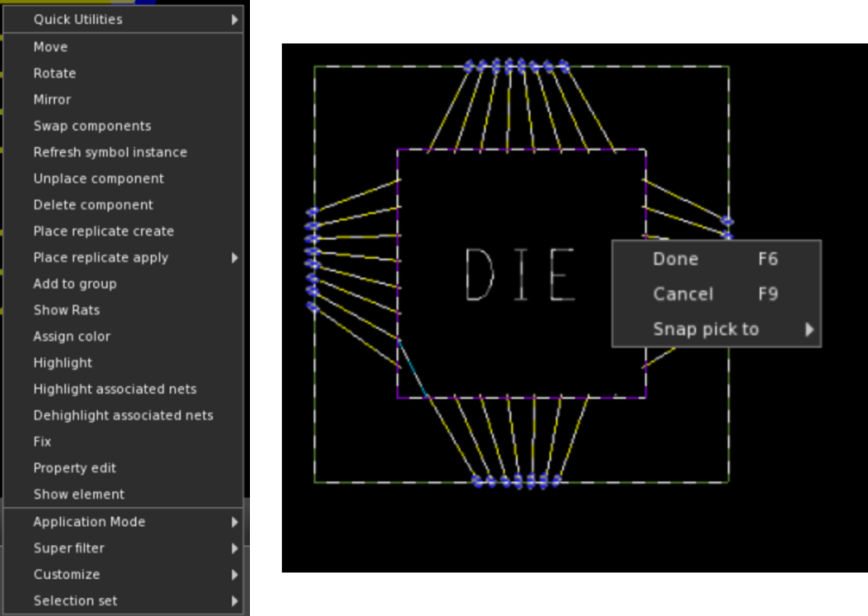Screen dimensions: 868x616
Task: Choose Move from the context menu
Action: pyautogui.click(x=51, y=47)
